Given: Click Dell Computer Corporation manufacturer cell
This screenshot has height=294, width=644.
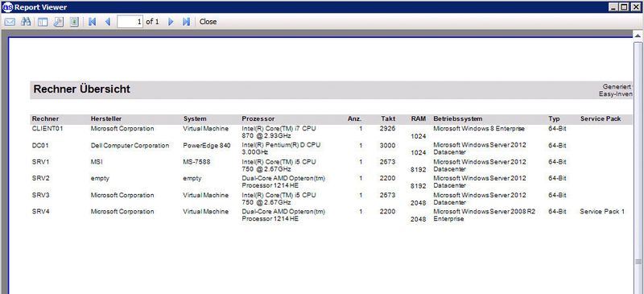Looking at the screenshot, I should [130, 146].
